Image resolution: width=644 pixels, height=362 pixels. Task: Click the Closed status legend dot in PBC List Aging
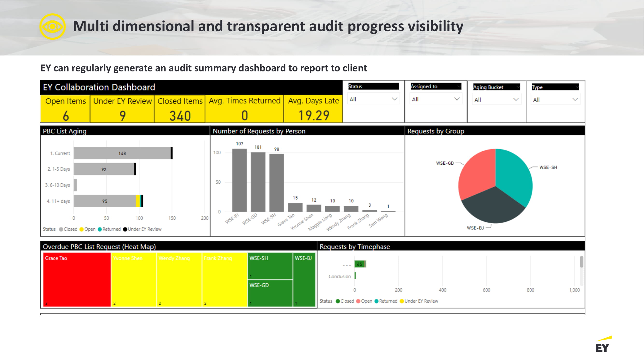[61, 229]
